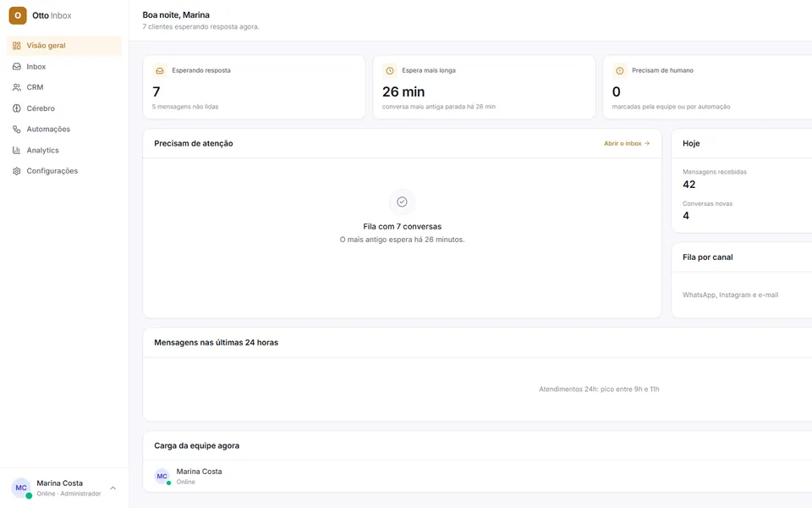Viewport: 812px width, 508px height.
Task: Click the Mensagens nas últimas 24 horas heading
Action: [x=216, y=343]
